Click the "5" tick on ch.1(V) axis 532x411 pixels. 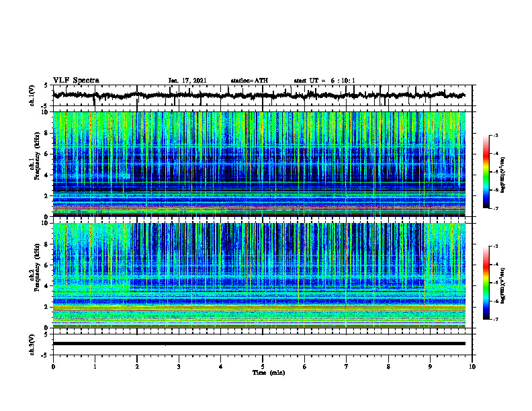pyautogui.click(x=46, y=85)
